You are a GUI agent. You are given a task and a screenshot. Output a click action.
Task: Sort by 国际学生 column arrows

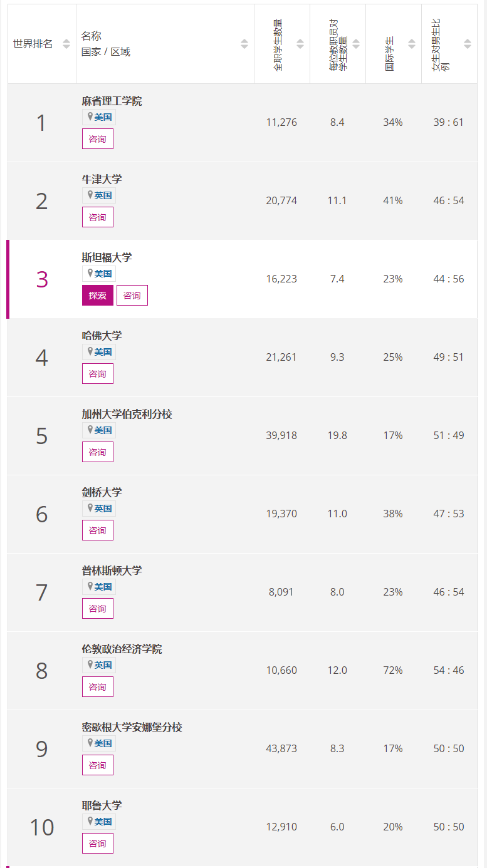point(412,44)
